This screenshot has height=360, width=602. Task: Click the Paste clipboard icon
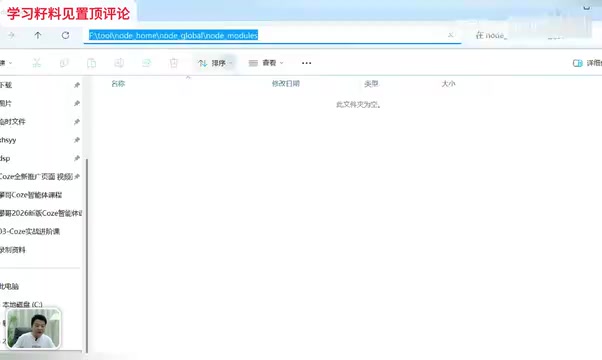91,63
